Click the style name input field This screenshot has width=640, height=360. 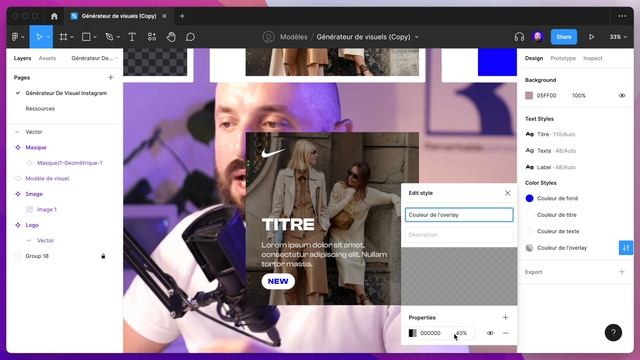point(459,215)
